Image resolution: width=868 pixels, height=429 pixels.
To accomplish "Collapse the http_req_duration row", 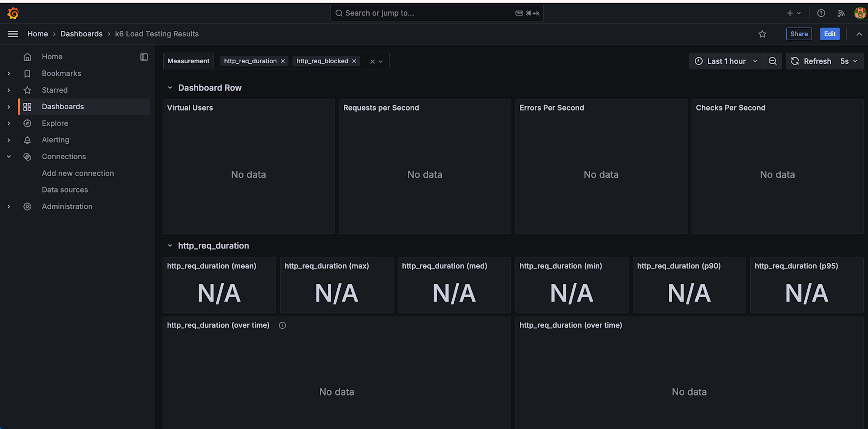I will coord(170,246).
